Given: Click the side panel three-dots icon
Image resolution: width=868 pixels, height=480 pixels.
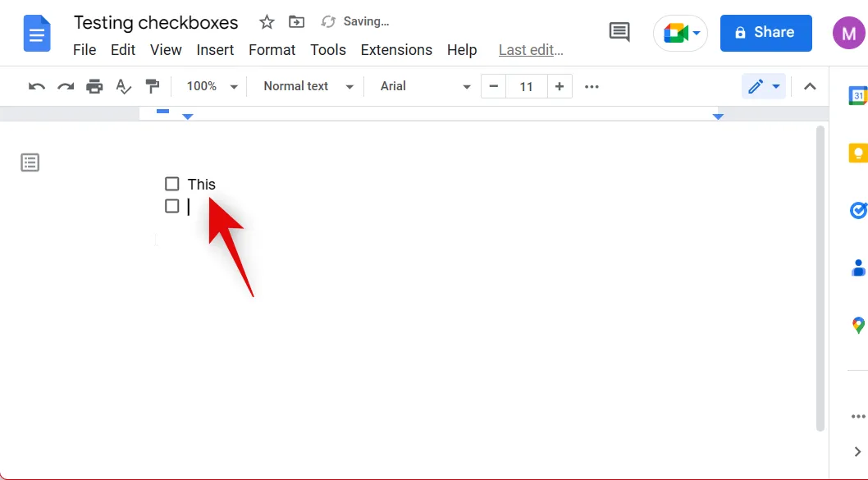Looking at the screenshot, I should coord(858,416).
